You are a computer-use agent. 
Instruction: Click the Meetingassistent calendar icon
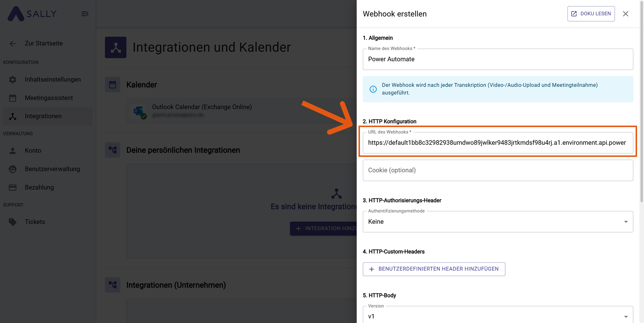point(12,98)
